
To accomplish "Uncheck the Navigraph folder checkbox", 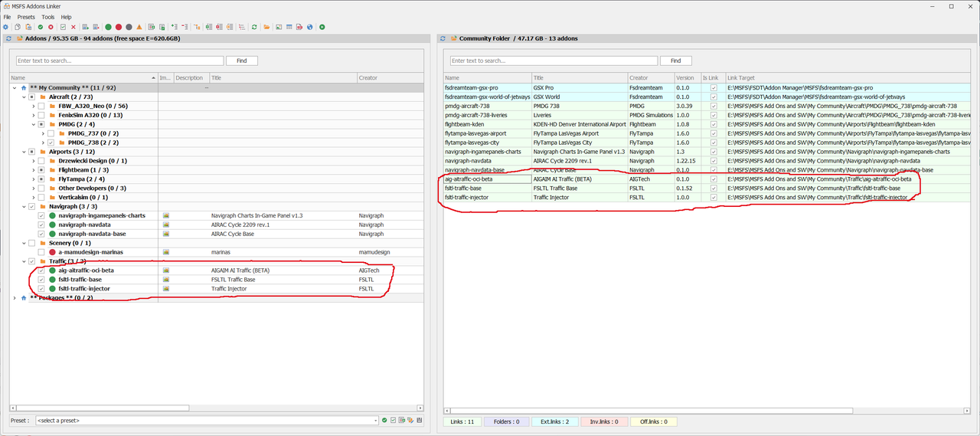I will 31,206.
